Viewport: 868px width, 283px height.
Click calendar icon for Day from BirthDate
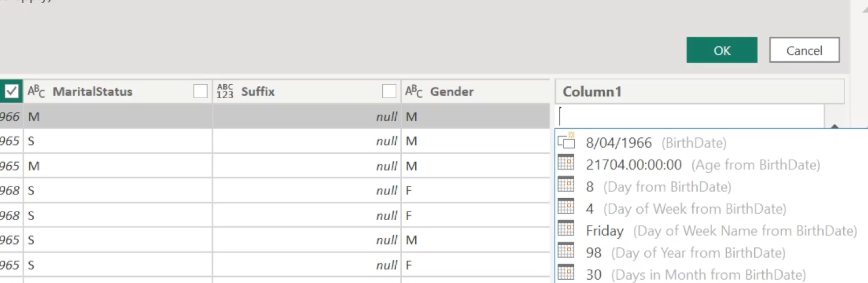566,185
